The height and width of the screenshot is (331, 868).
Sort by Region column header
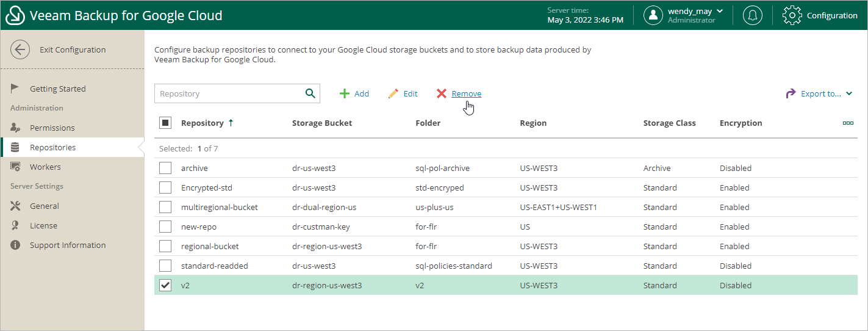(533, 123)
